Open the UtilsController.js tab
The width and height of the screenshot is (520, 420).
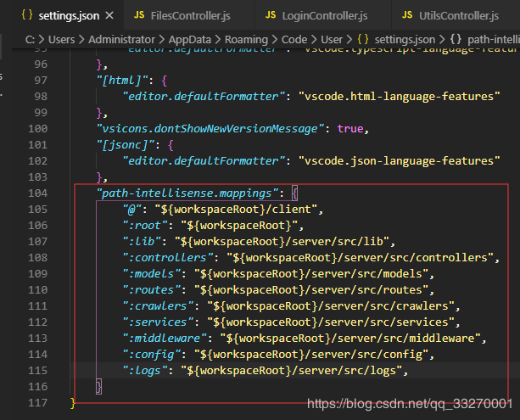coord(456,15)
